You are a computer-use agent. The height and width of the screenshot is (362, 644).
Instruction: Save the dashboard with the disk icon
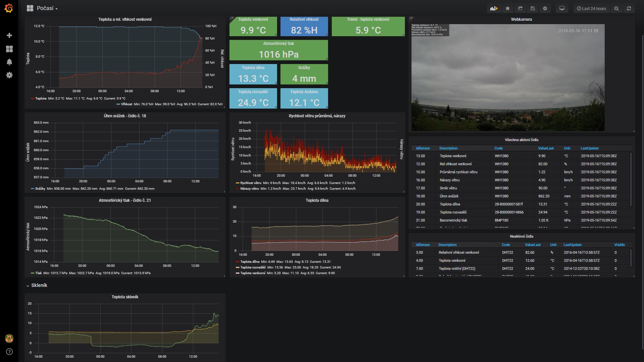pyautogui.click(x=533, y=8)
